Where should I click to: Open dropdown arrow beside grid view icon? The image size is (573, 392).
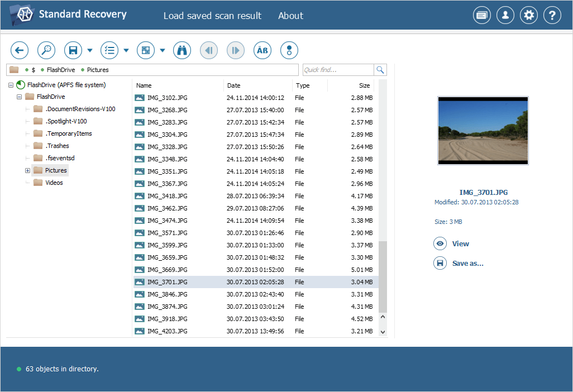point(163,51)
